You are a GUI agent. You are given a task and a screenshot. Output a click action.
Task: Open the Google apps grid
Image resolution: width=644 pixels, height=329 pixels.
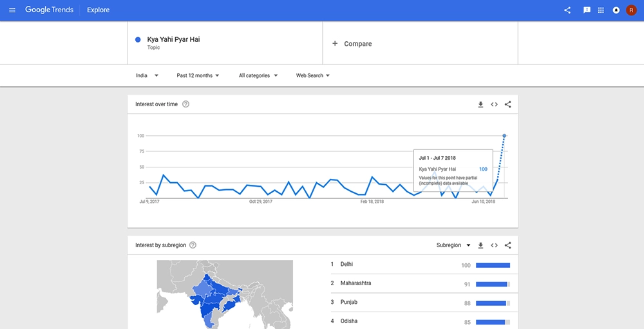[601, 10]
